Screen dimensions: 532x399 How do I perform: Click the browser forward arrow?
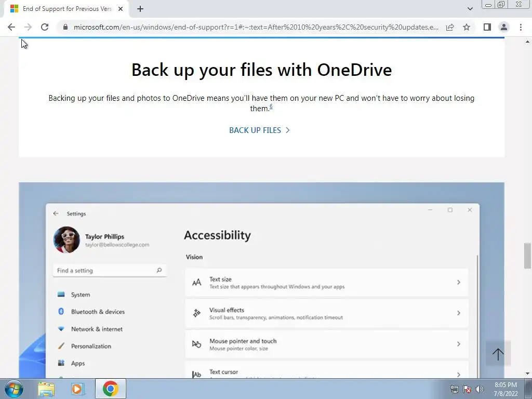(28, 27)
